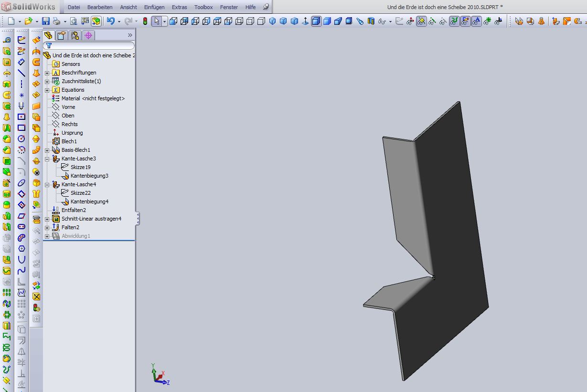Click the Undo arrow icon
The height and width of the screenshot is (392, 587).
(111, 21)
